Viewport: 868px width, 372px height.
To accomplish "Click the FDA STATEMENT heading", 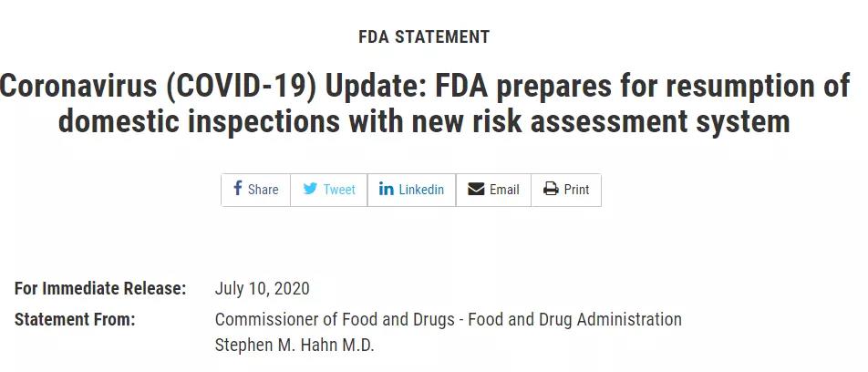I will (x=424, y=37).
